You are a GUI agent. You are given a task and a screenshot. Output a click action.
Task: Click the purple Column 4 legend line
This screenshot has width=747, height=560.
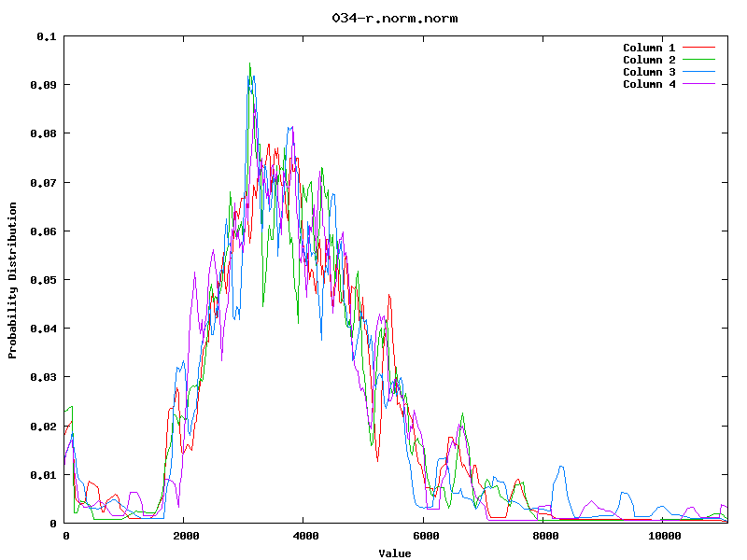pyautogui.click(x=698, y=84)
